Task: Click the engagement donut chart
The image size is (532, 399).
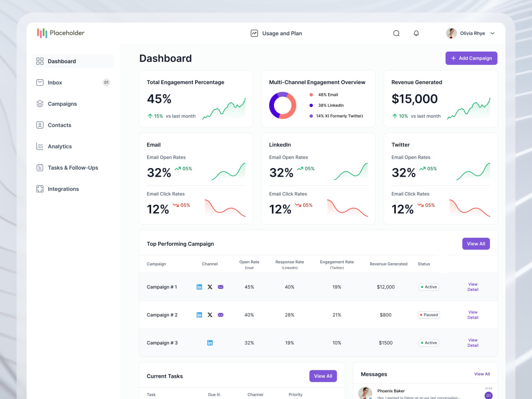Action: [282, 105]
